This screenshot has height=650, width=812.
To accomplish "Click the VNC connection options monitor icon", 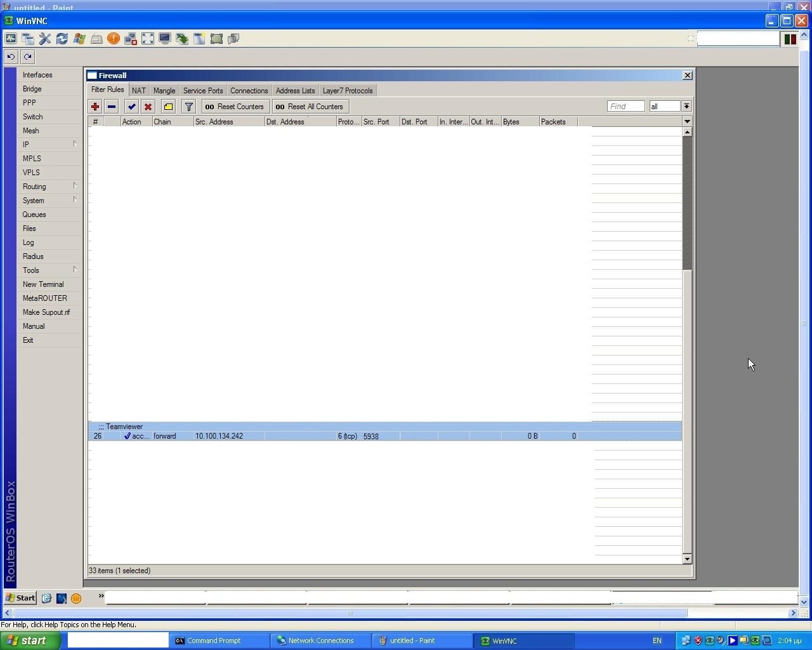I will coord(11,39).
